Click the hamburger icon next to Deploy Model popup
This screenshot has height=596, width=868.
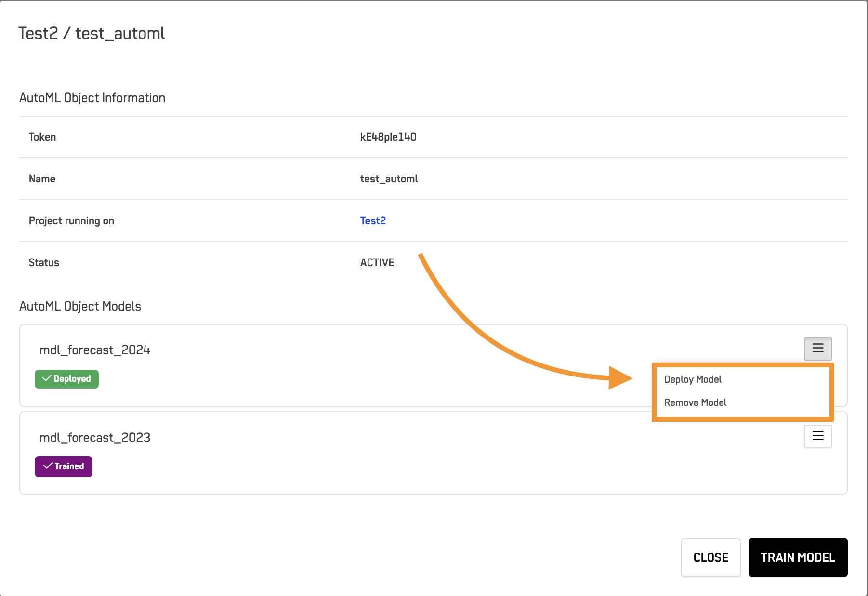click(x=817, y=349)
